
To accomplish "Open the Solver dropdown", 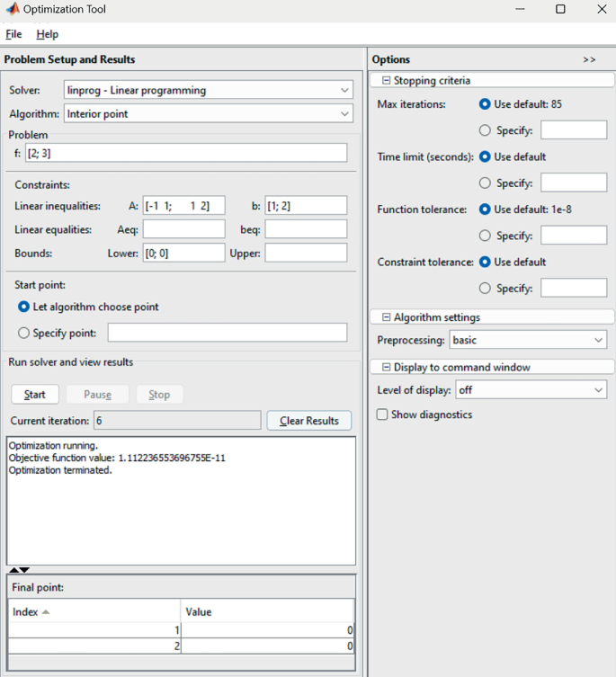I will click(x=345, y=91).
